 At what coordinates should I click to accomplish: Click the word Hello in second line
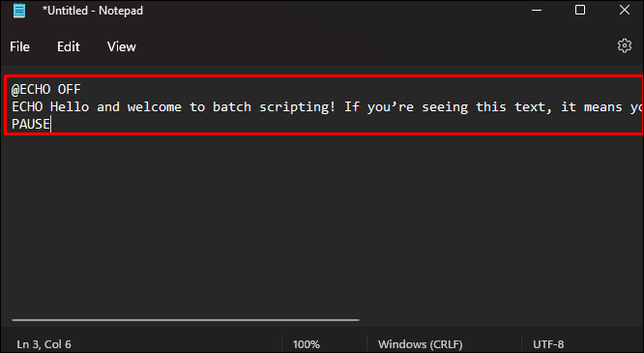coord(70,106)
